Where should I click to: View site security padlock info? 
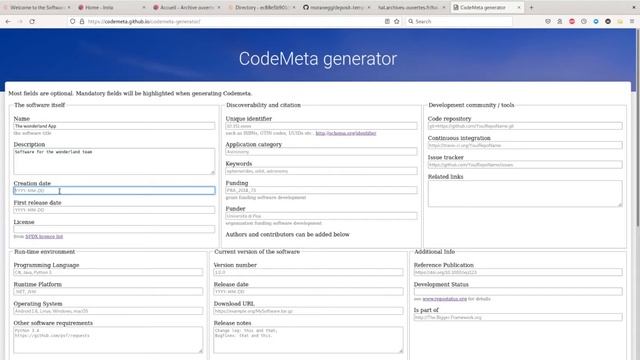click(x=82, y=21)
